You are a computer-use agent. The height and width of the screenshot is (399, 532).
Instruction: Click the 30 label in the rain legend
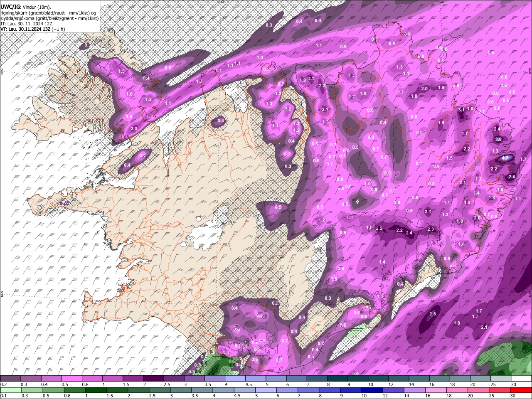[513, 396]
